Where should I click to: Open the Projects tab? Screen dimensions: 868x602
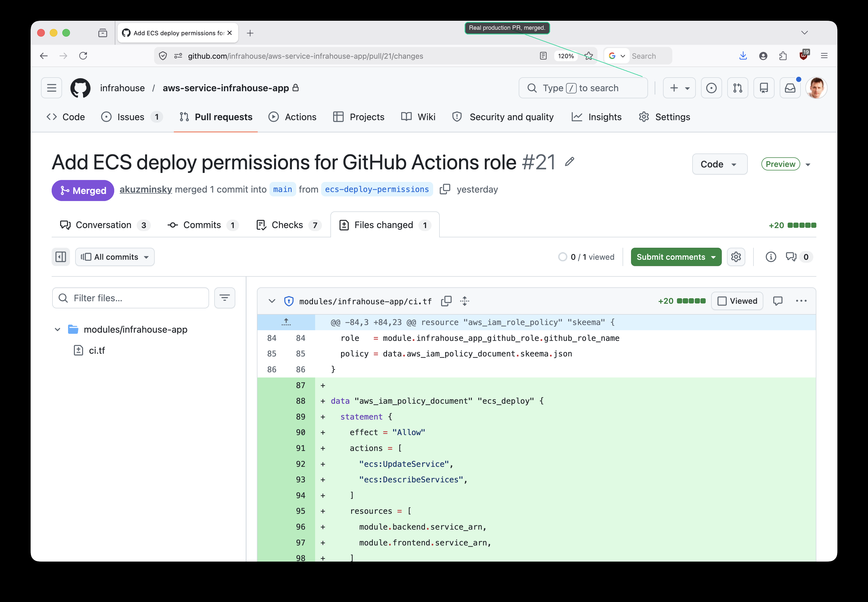click(359, 117)
